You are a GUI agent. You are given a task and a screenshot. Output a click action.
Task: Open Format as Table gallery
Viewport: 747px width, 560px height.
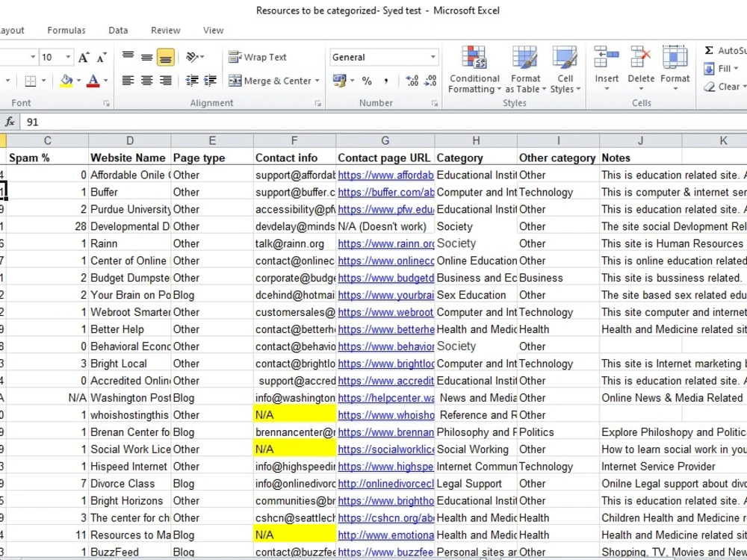point(525,70)
